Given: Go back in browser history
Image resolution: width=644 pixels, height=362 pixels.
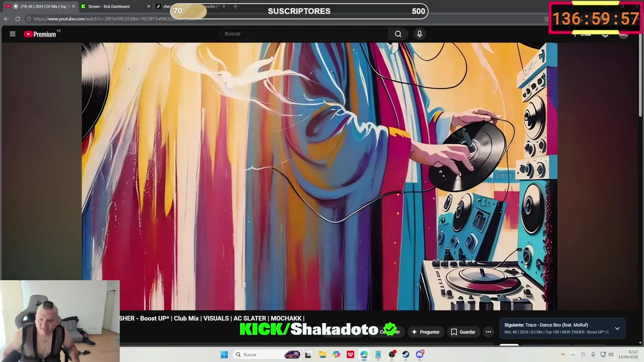Looking at the screenshot, I should point(7,19).
